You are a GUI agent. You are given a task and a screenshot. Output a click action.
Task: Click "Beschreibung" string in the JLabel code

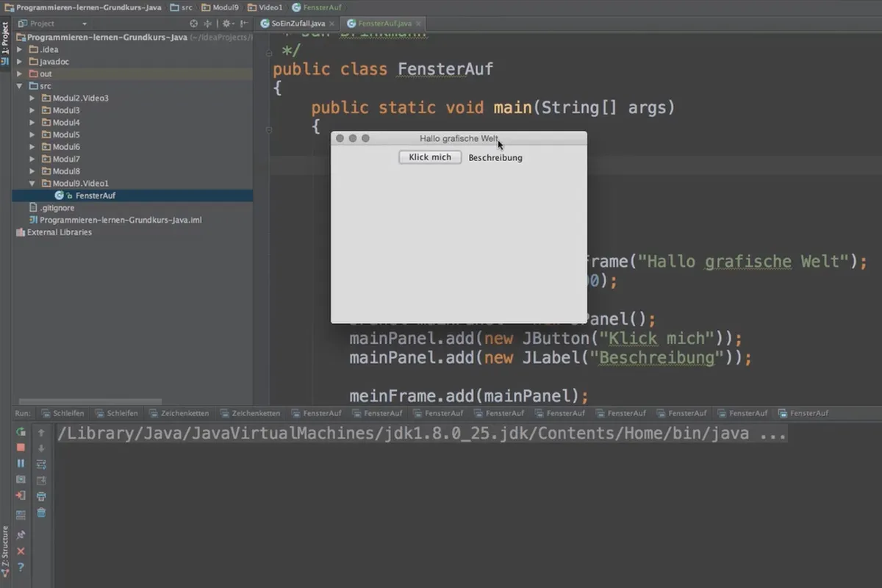658,358
